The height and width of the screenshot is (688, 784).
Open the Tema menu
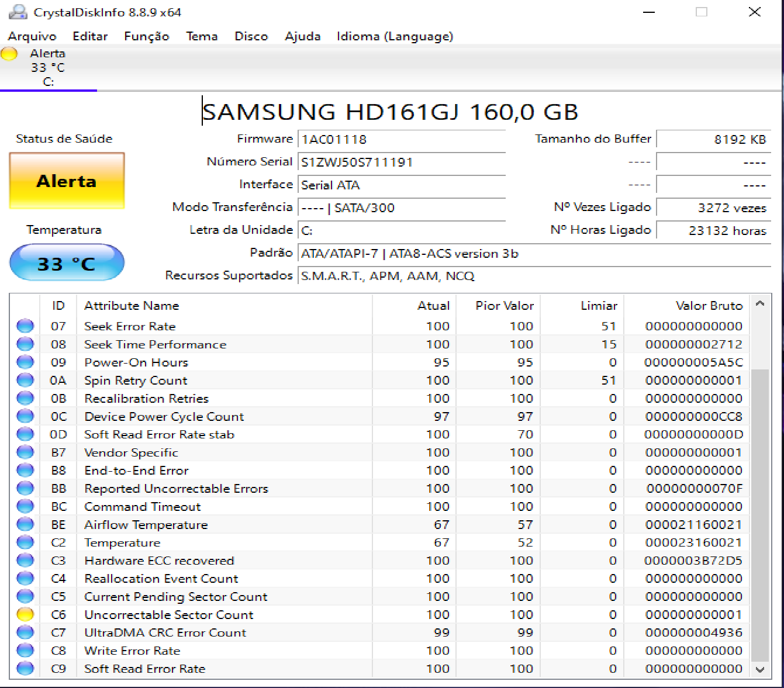pyautogui.click(x=202, y=36)
